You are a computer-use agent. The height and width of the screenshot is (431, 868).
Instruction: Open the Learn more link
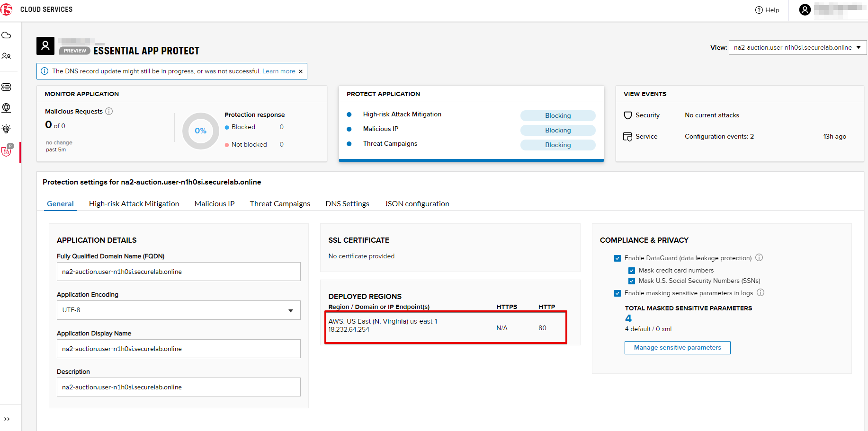279,71
